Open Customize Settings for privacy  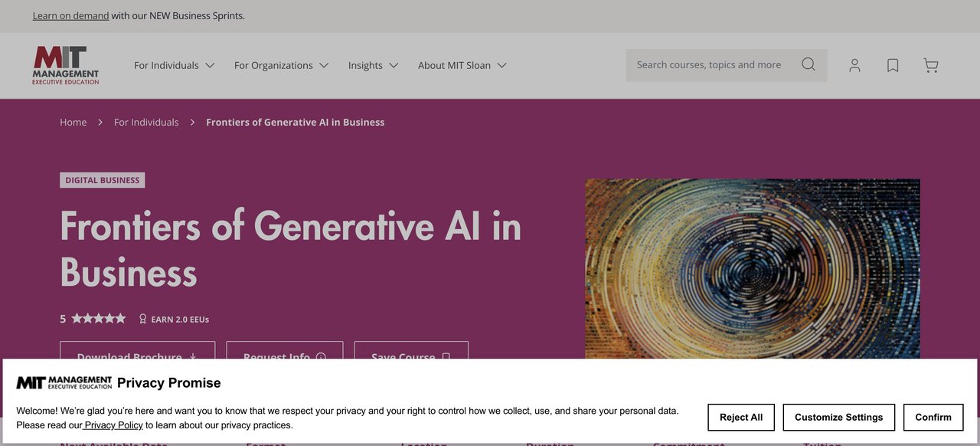(839, 418)
